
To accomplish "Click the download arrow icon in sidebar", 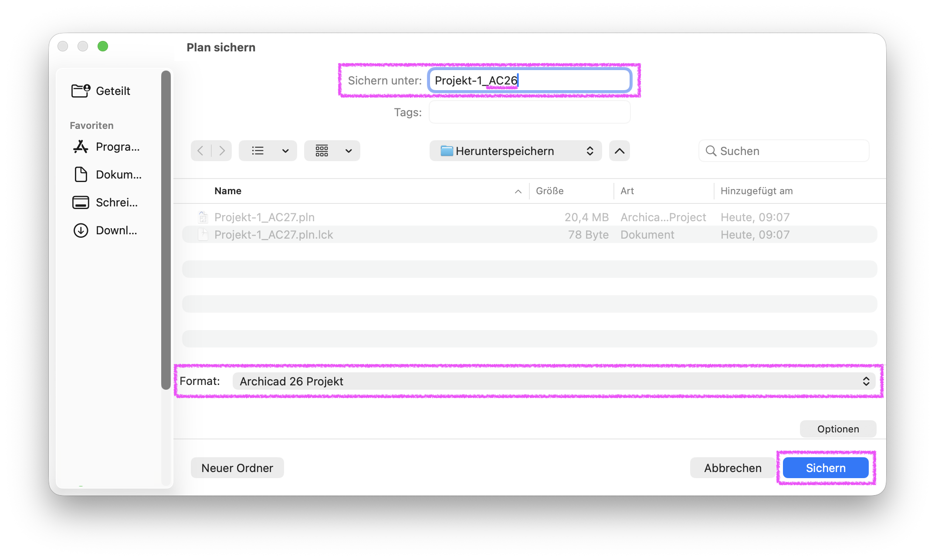I will pos(81,230).
